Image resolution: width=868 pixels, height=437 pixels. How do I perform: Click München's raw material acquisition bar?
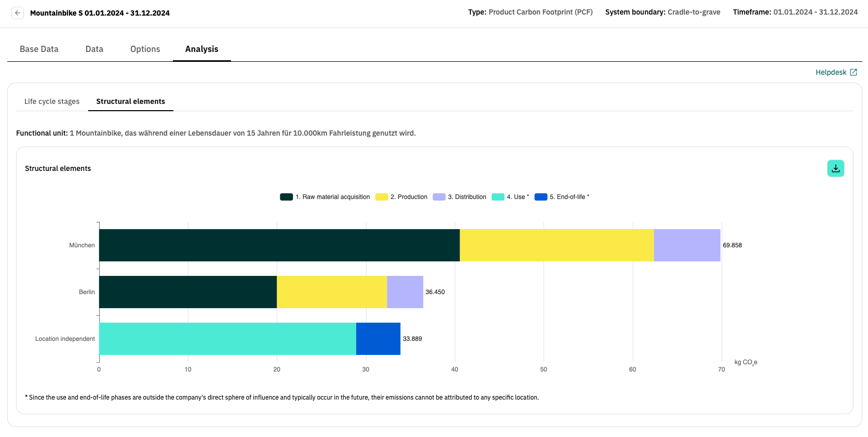(279, 245)
